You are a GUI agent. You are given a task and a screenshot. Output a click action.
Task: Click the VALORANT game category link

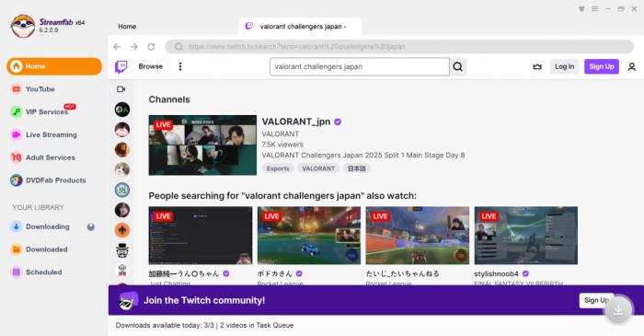pyautogui.click(x=280, y=133)
